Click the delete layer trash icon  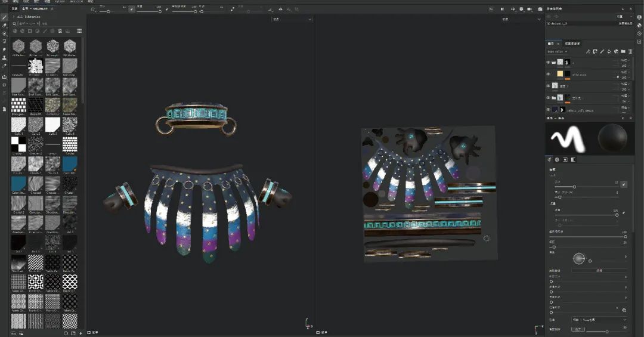coord(630,52)
